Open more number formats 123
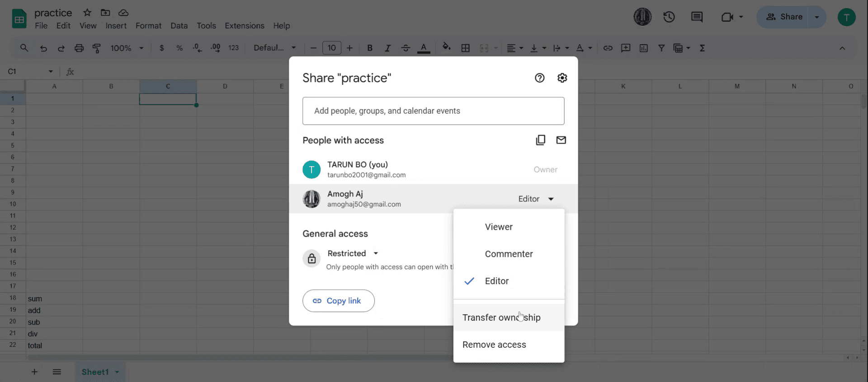The image size is (868, 382). [233, 48]
